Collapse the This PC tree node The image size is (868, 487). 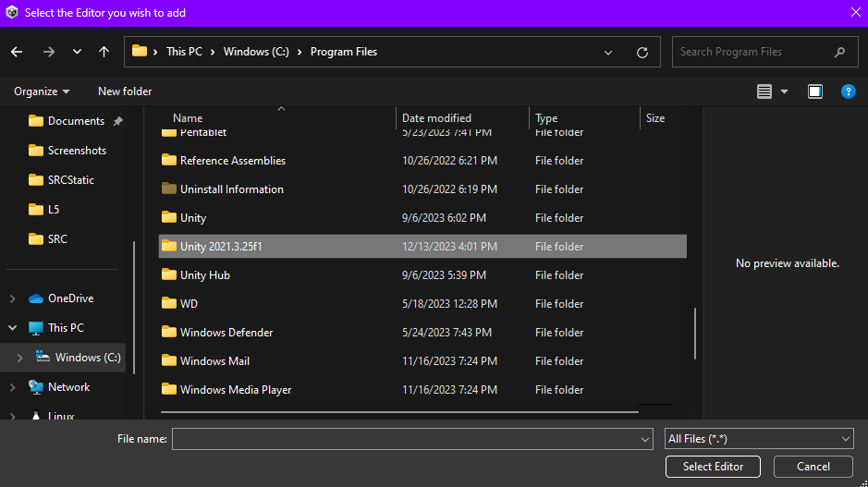coord(12,328)
